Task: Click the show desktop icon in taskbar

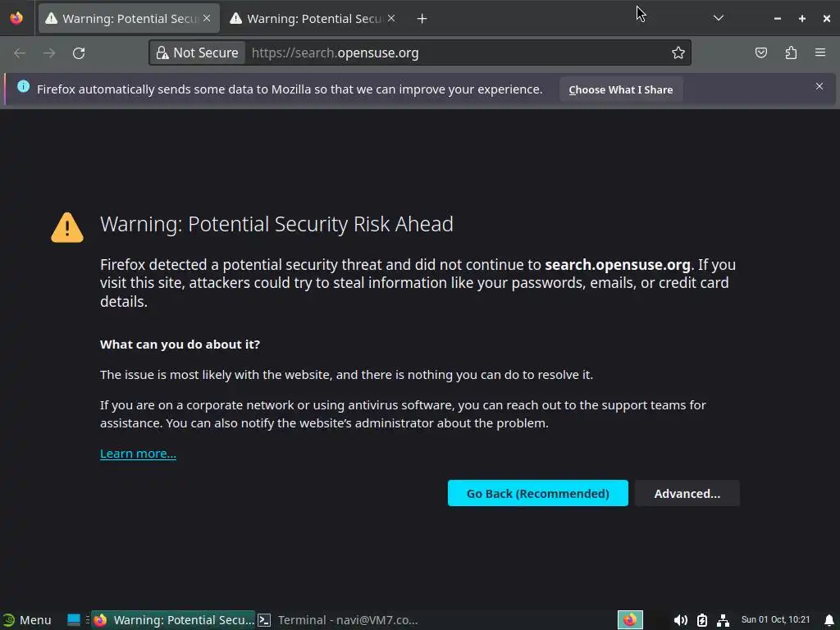Action: pyautogui.click(x=73, y=620)
